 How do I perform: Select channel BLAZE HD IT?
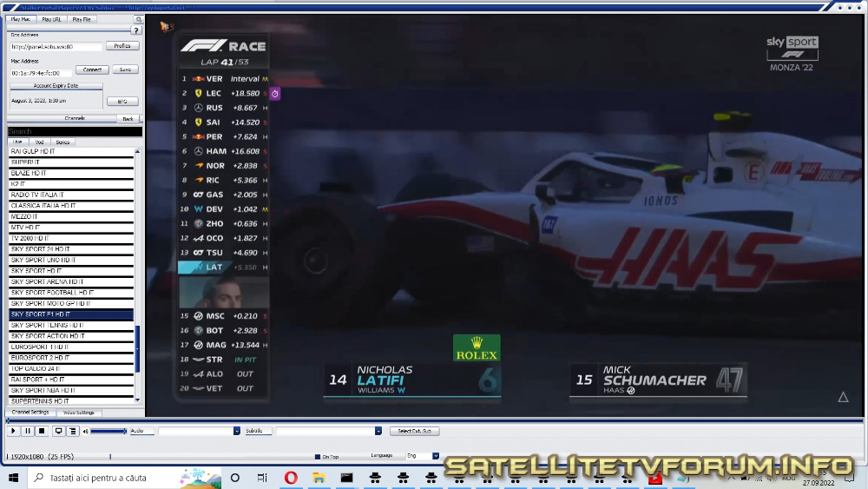coord(71,174)
